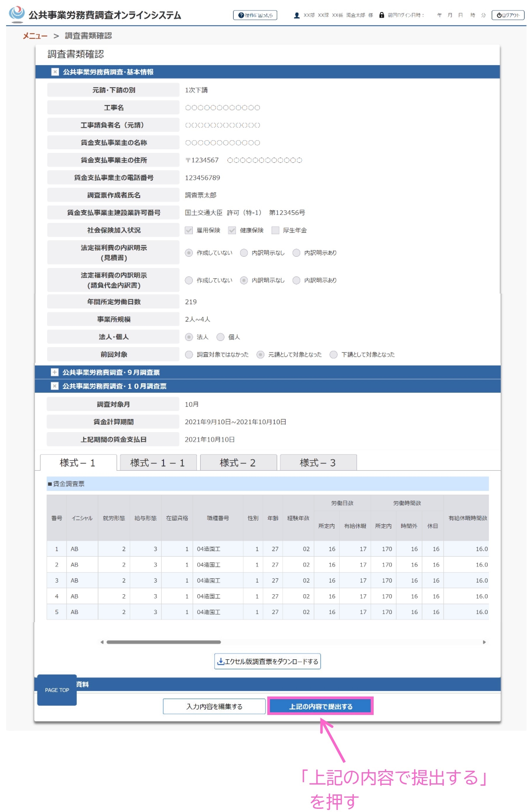Submit with 上記の内容で提出する button

tap(320, 706)
